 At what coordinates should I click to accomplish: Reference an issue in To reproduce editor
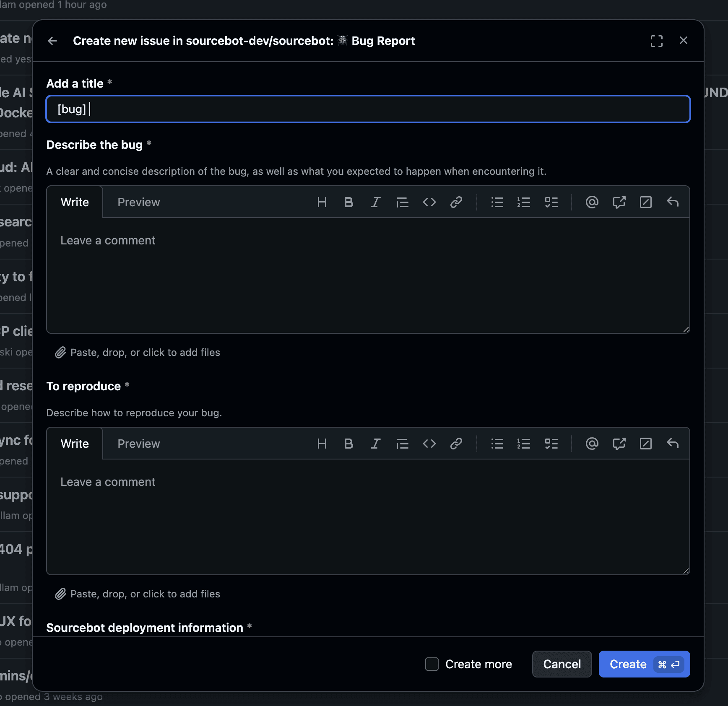pos(619,444)
